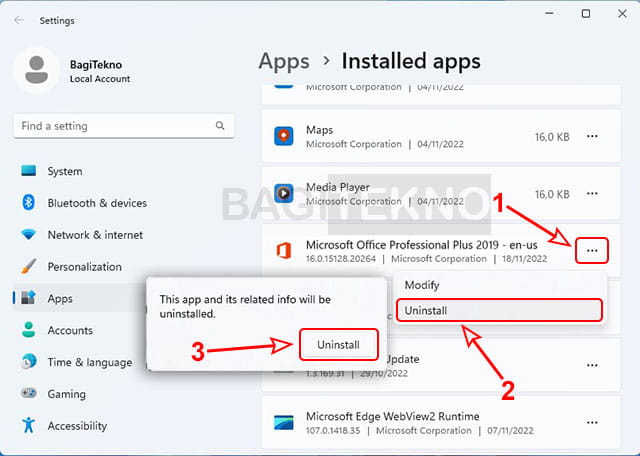Click the Maps app icon

(284, 136)
